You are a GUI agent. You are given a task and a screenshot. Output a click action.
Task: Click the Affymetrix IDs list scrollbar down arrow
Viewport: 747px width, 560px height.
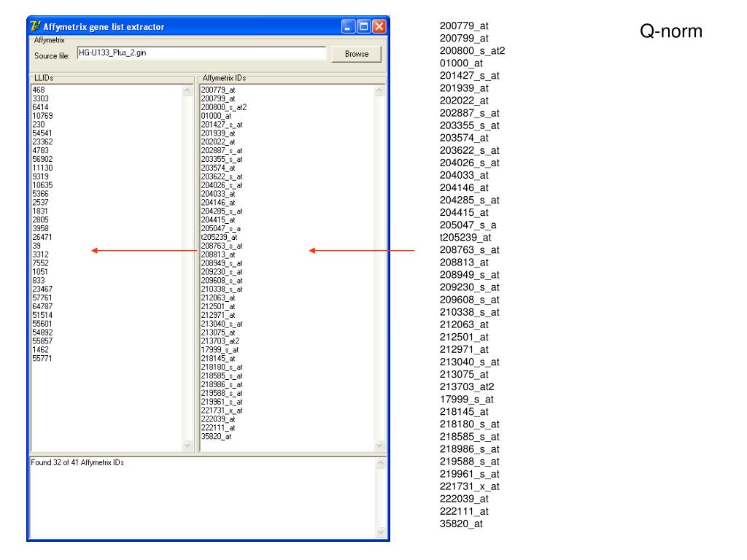pos(379,446)
